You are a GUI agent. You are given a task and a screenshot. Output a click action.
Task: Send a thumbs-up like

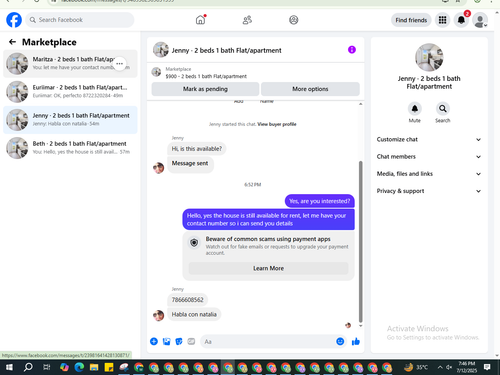356,341
